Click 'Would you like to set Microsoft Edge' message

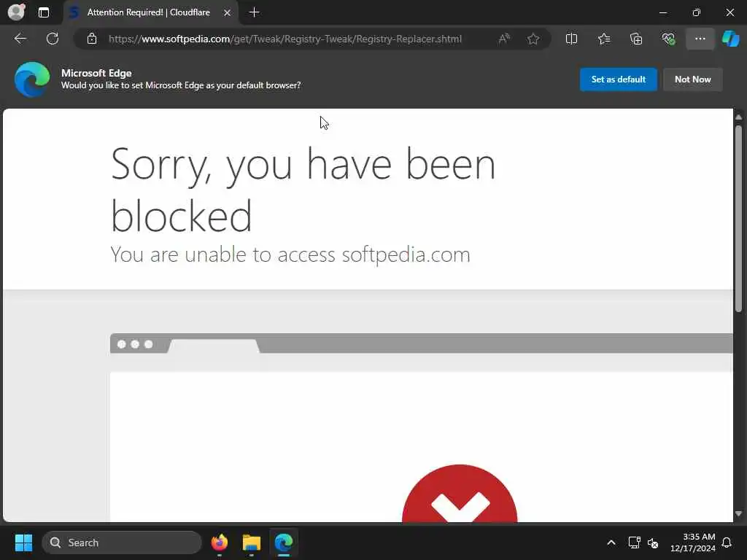tap(181, 85)
